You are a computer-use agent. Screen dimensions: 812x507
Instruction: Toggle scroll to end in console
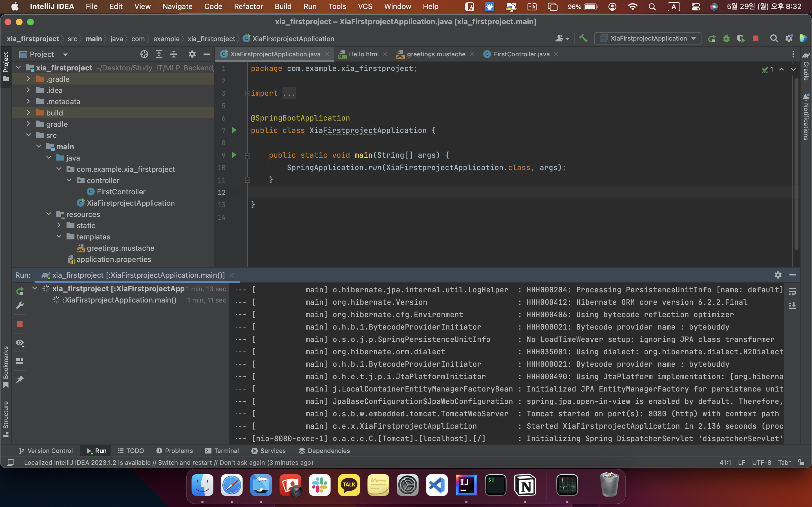tap(792, 306)
